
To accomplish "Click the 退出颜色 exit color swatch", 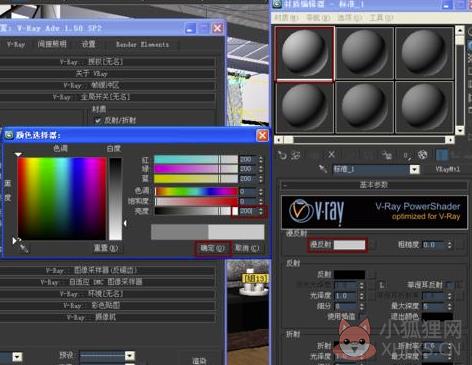I will pos(437,316).
